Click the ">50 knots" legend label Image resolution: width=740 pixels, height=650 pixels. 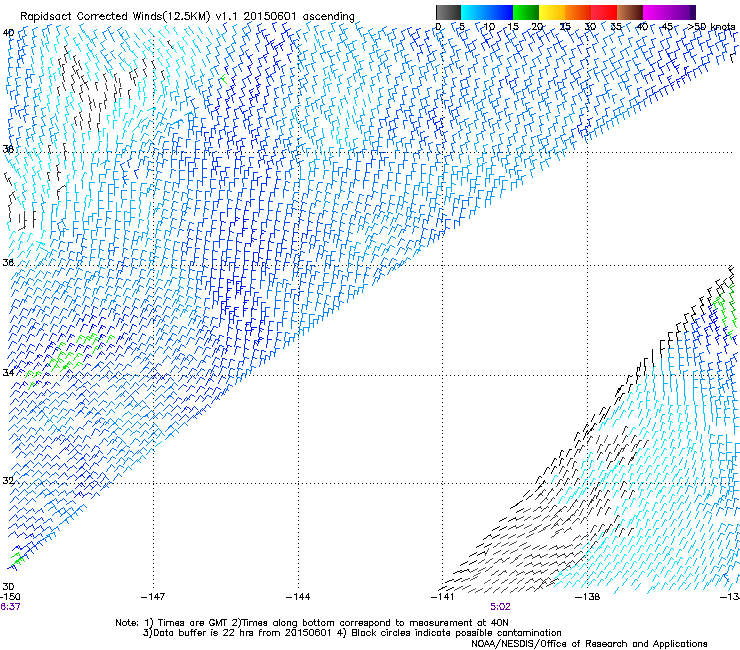712,27
